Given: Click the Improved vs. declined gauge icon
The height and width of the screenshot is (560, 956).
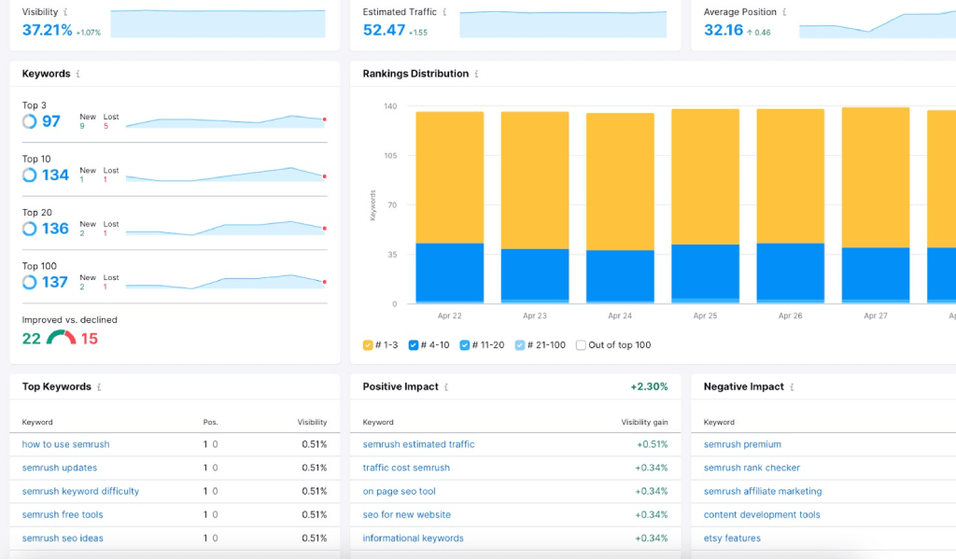Looking at the screenshot, I should coord(61,338).
